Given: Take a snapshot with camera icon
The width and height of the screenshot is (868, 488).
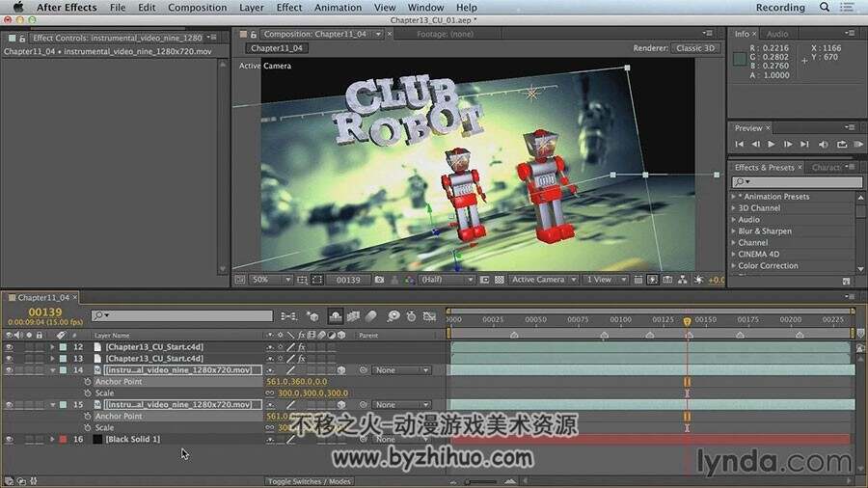Looking at the screenshot, I should (379, 280).
